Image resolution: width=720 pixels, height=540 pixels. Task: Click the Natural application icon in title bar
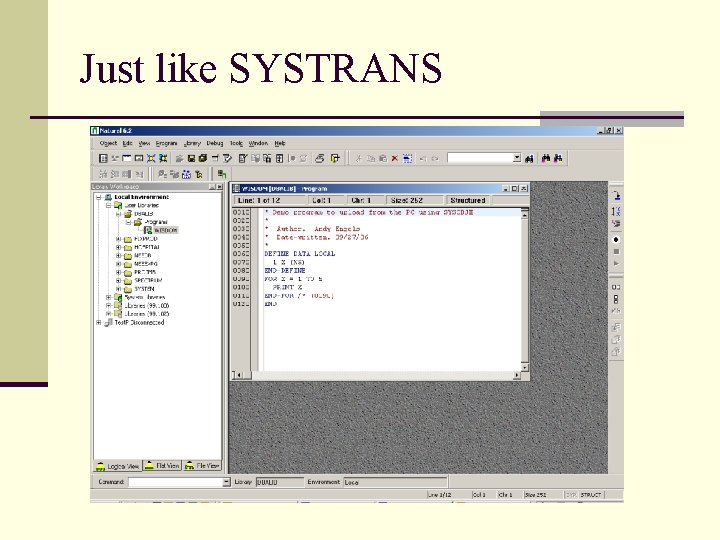click(x=95, y=131)
